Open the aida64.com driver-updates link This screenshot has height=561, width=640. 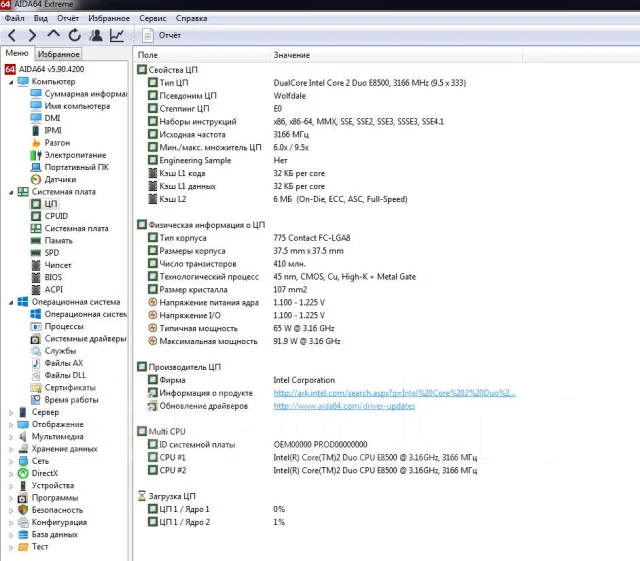344,406
